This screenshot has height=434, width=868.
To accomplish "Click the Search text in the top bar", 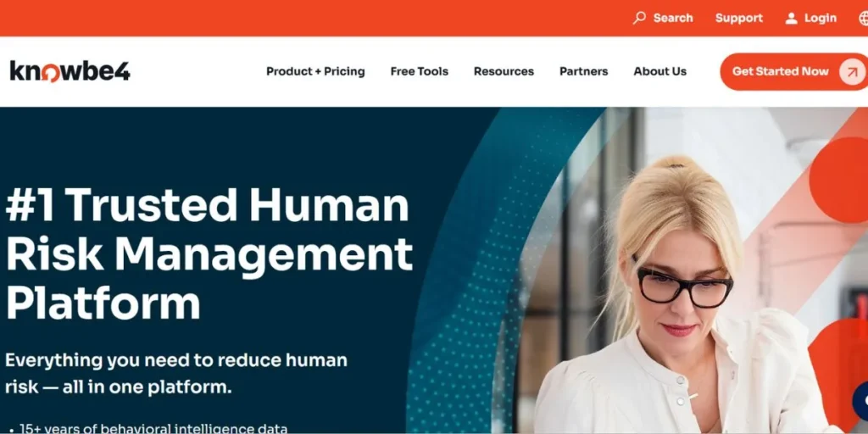I will point(672,19).
